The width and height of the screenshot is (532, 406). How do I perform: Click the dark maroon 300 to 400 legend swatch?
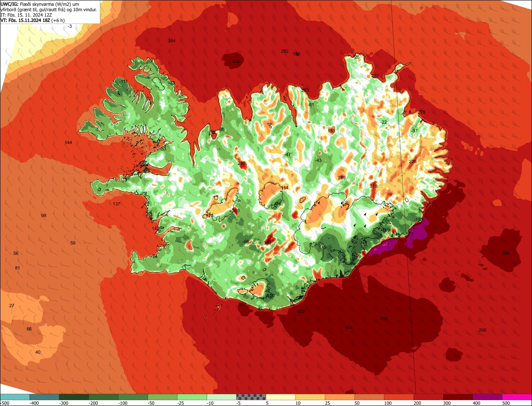coord(458,397)
